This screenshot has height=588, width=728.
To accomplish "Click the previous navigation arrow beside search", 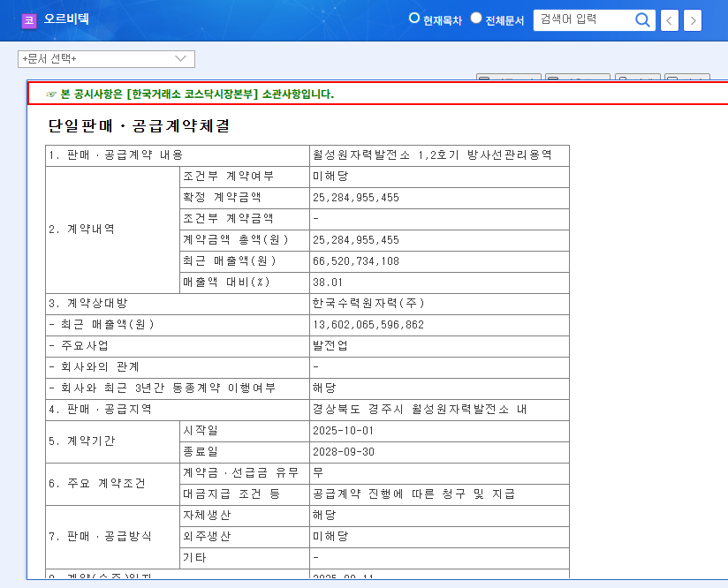I will click(x=669, y=19).
